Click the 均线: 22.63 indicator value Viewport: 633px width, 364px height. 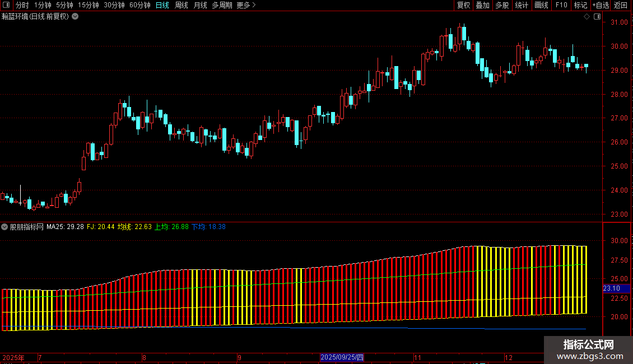coord(134,227)
